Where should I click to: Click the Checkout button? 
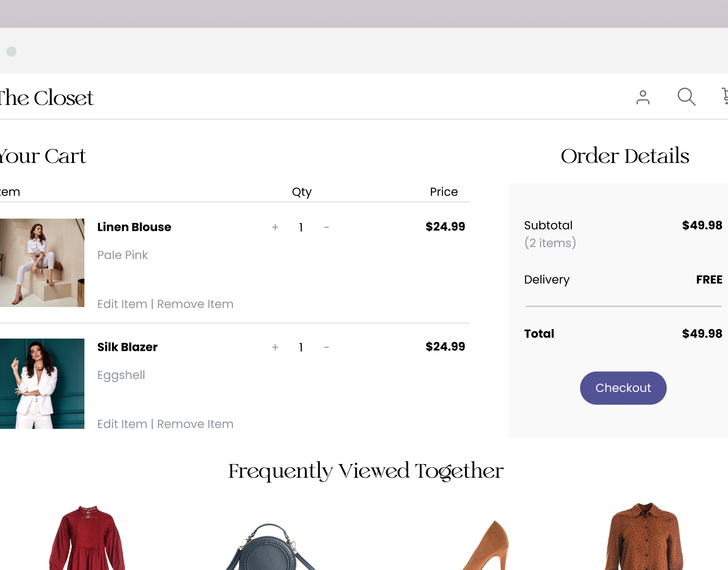(623, 388)
